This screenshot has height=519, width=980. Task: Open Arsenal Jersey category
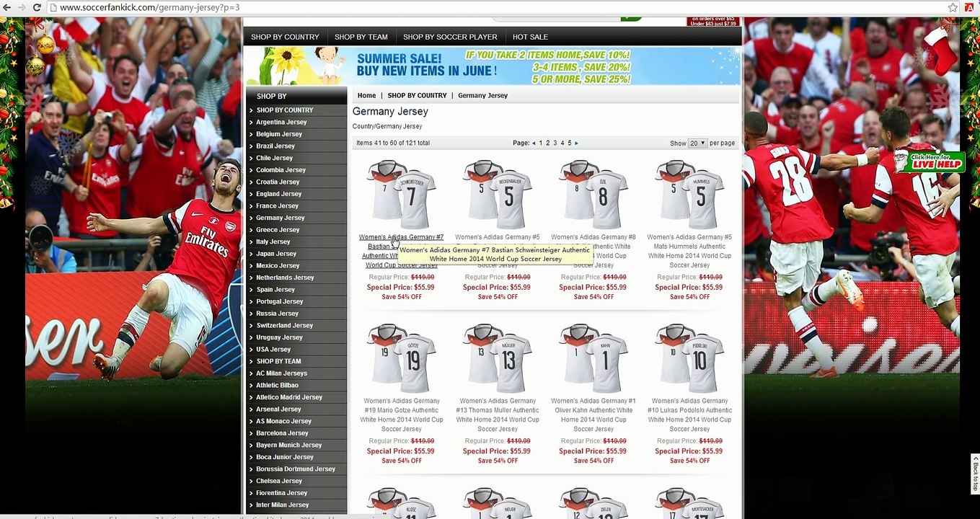278,409
